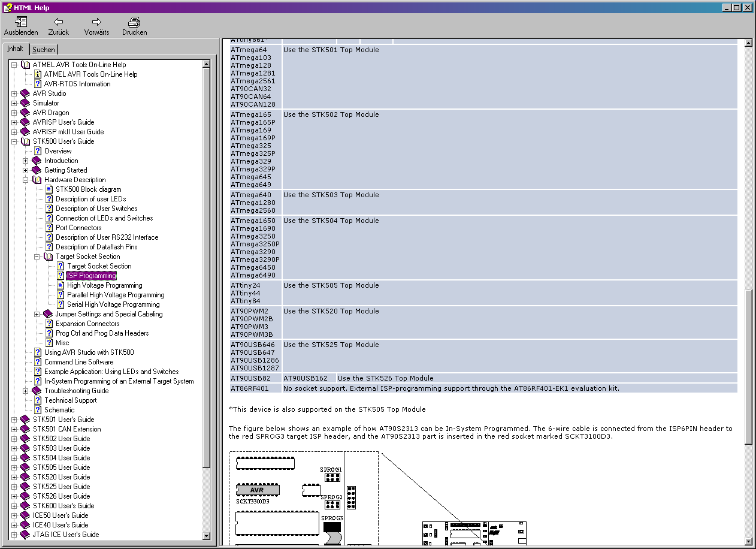The height and width of the screenshot is (549, 756).
Task: Click the book icon for Jumper Settings and Special Cabeling
Action: tap(48, 314)
